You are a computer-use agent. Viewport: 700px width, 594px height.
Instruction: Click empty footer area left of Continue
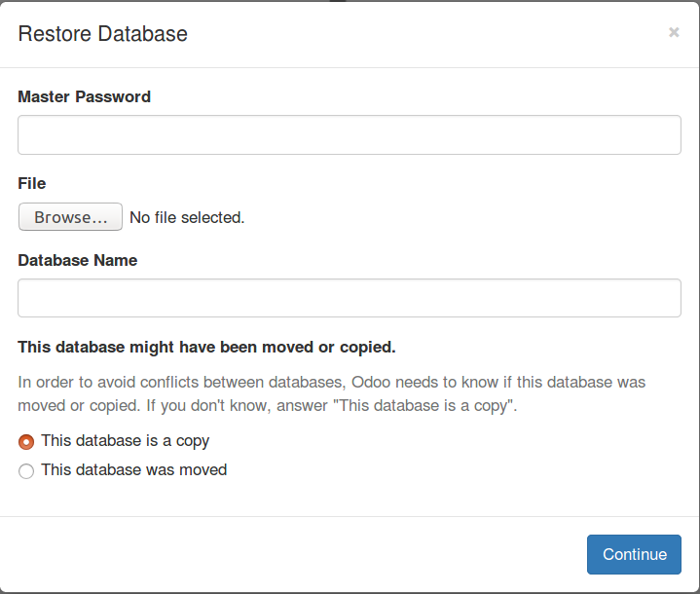[290, 554]
